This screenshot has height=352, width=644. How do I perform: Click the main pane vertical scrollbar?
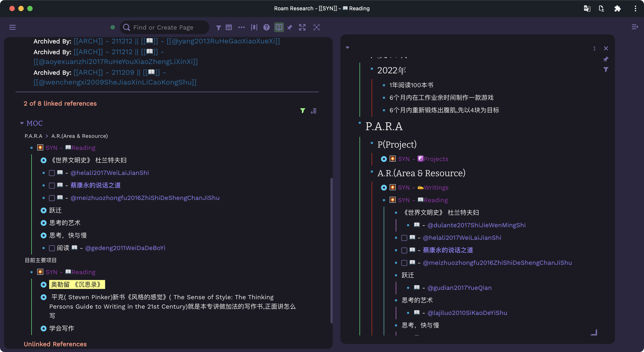(x=331, y=250)
